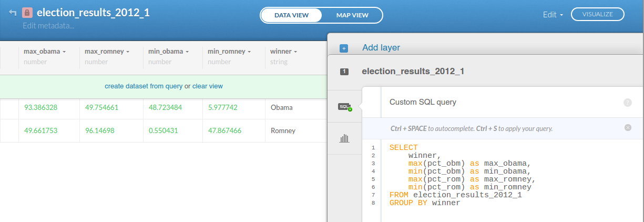Click the clear view link

point(207,86)
